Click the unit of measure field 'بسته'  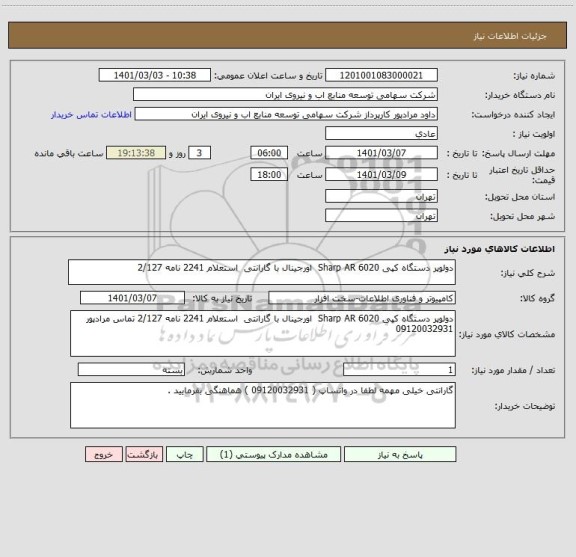coord(131,369)
